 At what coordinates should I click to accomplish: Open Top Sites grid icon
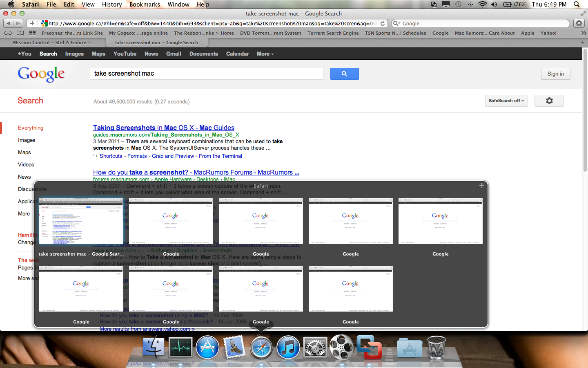(33, 33)
